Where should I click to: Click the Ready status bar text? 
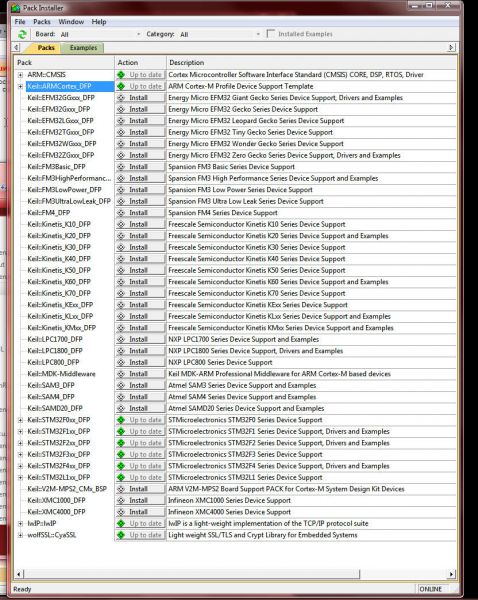[22, 589]
